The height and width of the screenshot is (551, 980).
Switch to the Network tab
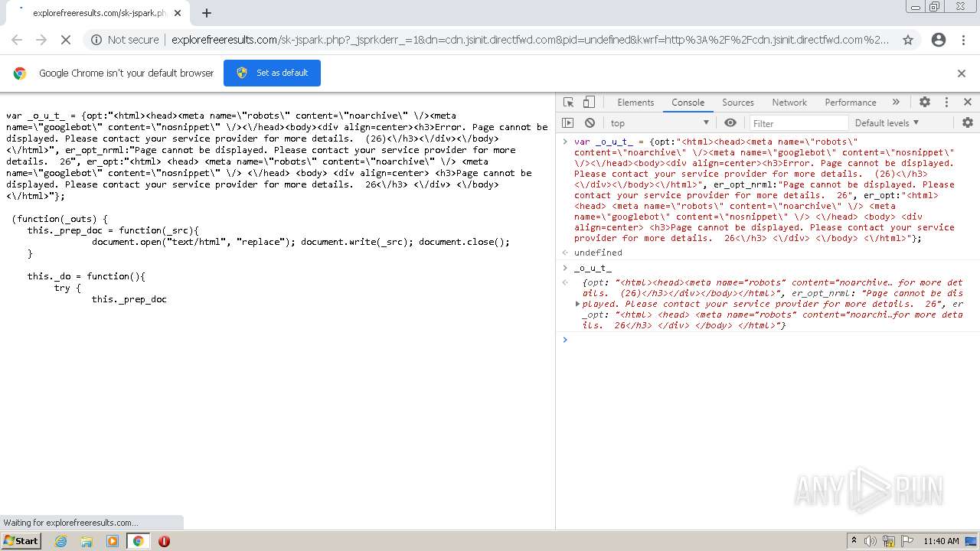(789, 102)
